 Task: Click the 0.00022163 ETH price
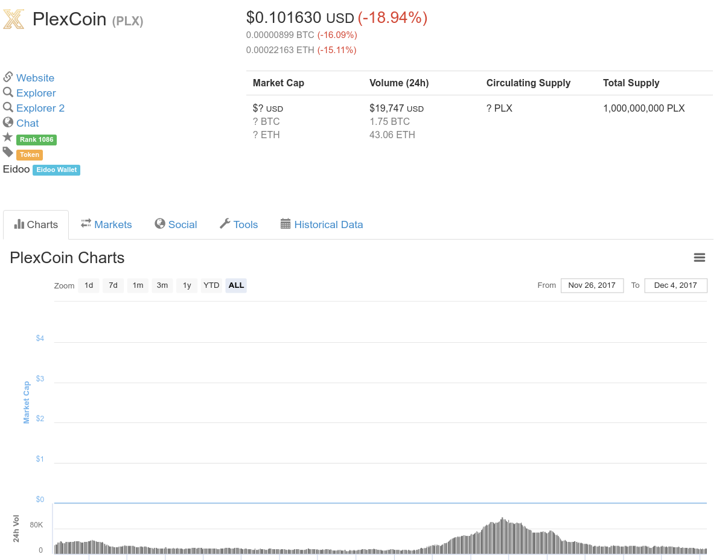(280, 50)
